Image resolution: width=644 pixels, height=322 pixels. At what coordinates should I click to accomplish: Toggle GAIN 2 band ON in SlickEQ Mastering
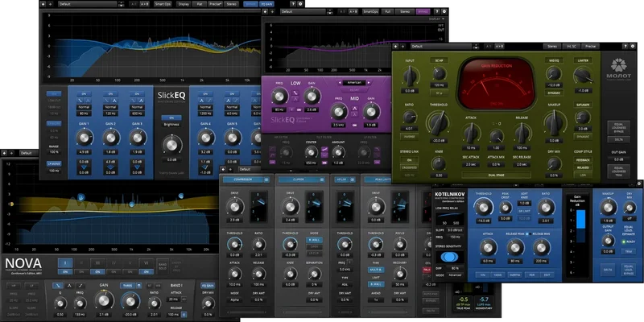pyautogui.click(x=110, y=93)
